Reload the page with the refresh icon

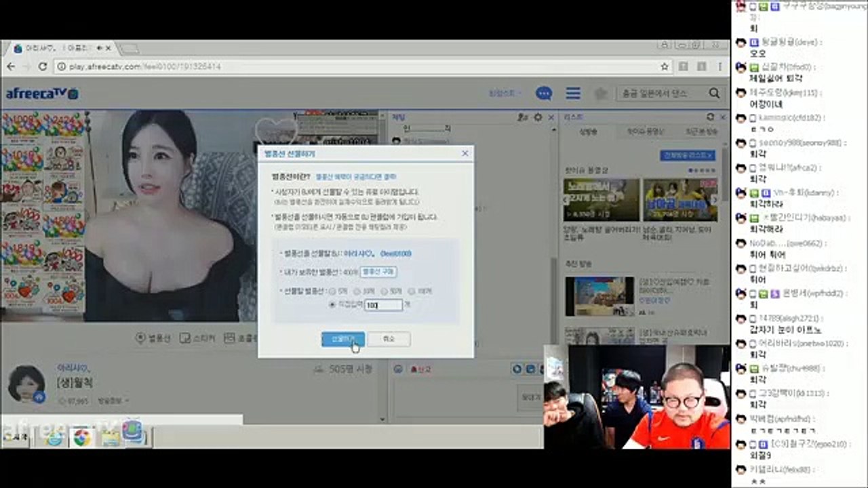pos(42,66)
